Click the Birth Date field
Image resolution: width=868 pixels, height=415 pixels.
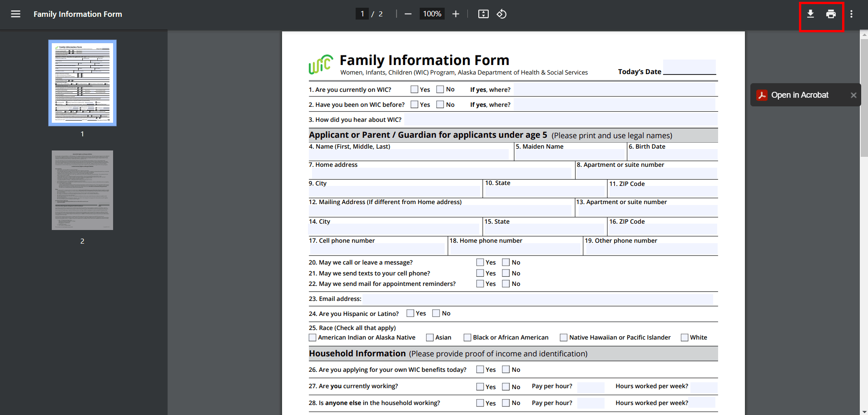tap(673, 155)
